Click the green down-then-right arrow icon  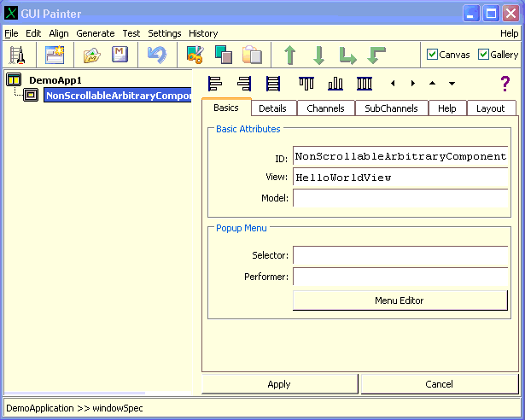(x=347, y=55)
